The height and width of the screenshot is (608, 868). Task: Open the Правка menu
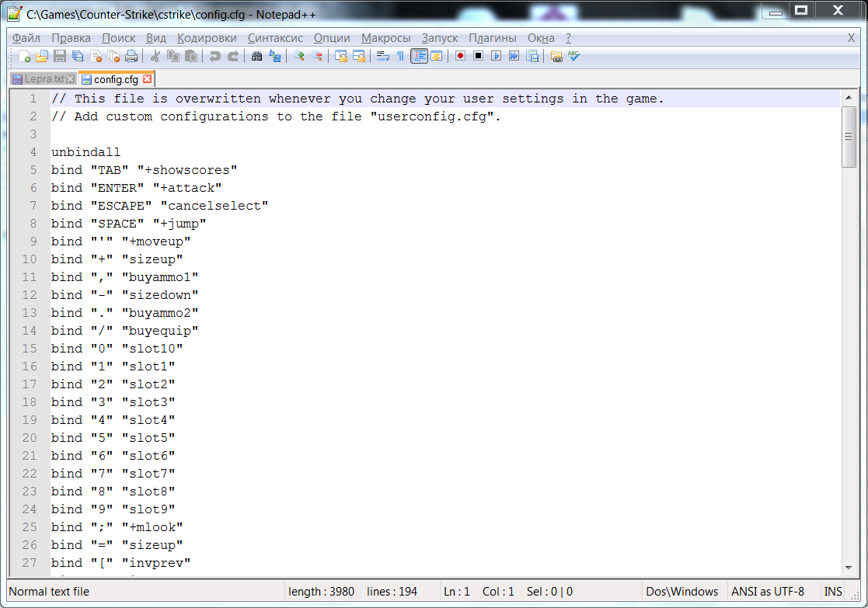point(71,38)
